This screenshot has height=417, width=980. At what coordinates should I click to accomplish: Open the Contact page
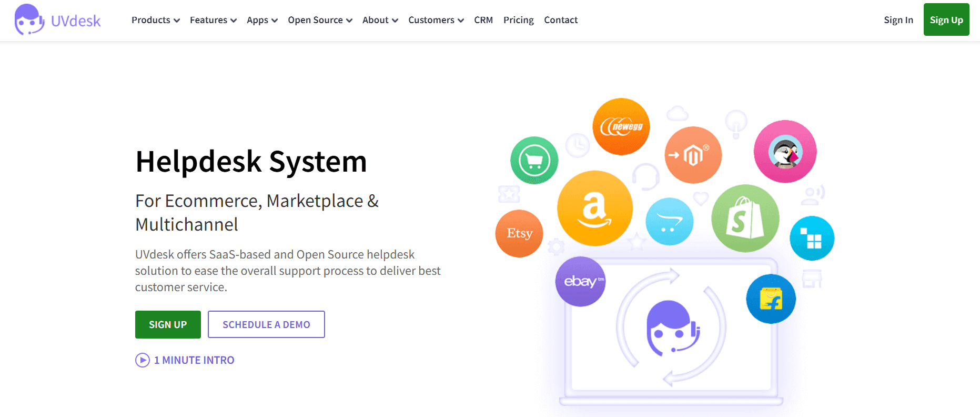[561, 20]
